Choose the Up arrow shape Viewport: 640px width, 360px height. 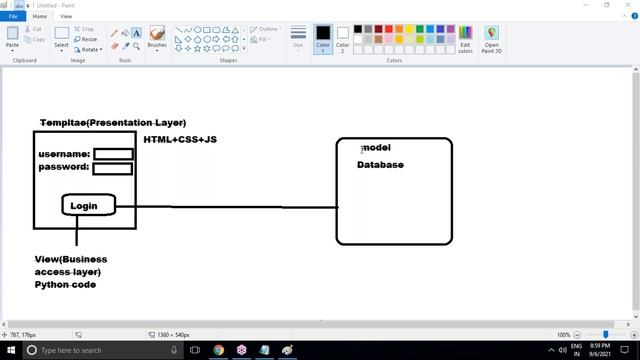pos(235,40)
